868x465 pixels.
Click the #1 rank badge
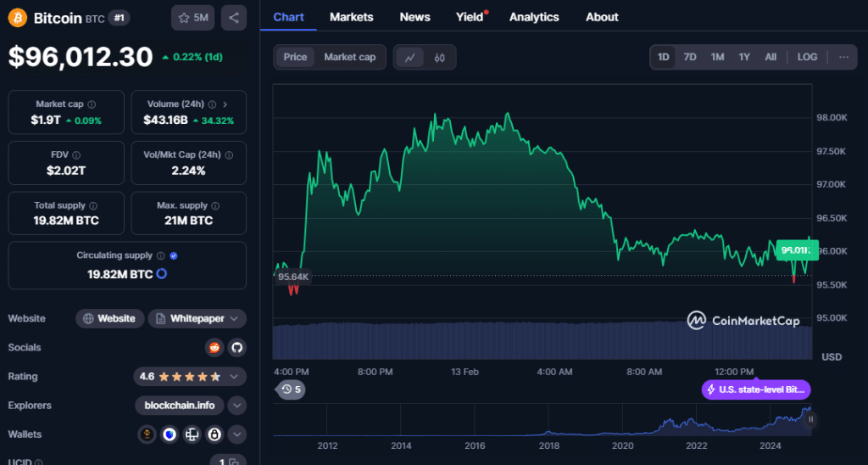(119, 18)
